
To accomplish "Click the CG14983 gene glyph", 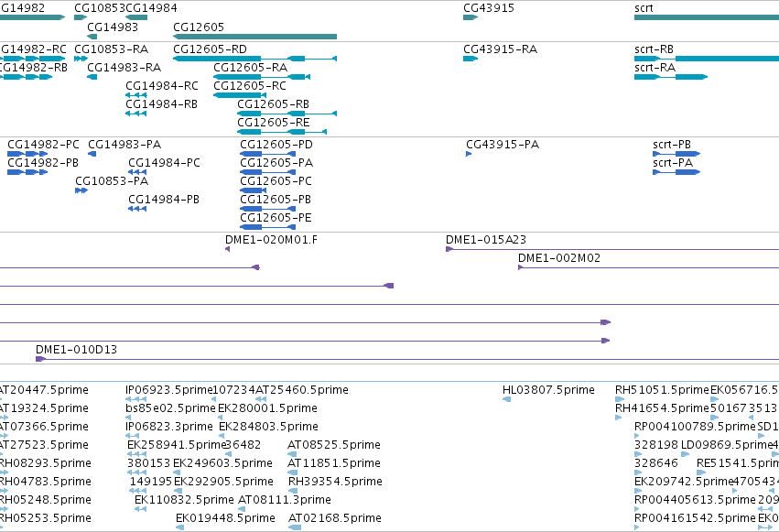I will click(92, 37).
